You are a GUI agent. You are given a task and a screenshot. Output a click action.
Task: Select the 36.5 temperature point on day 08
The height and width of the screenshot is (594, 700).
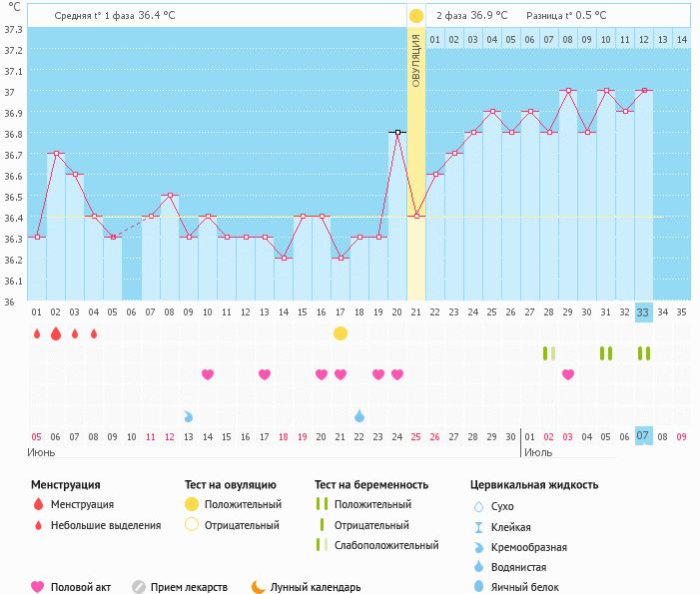point(170,195)
